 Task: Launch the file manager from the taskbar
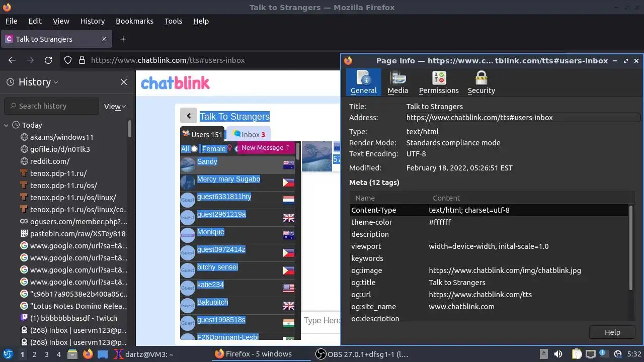[x=72, y=354]
